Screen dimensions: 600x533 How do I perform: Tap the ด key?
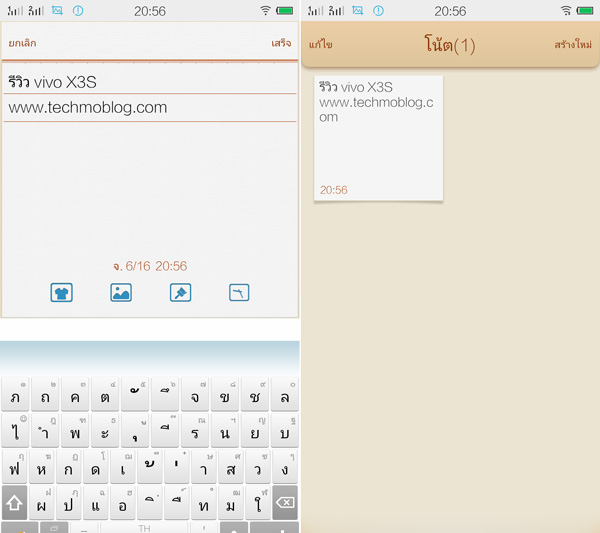[96, 466]
